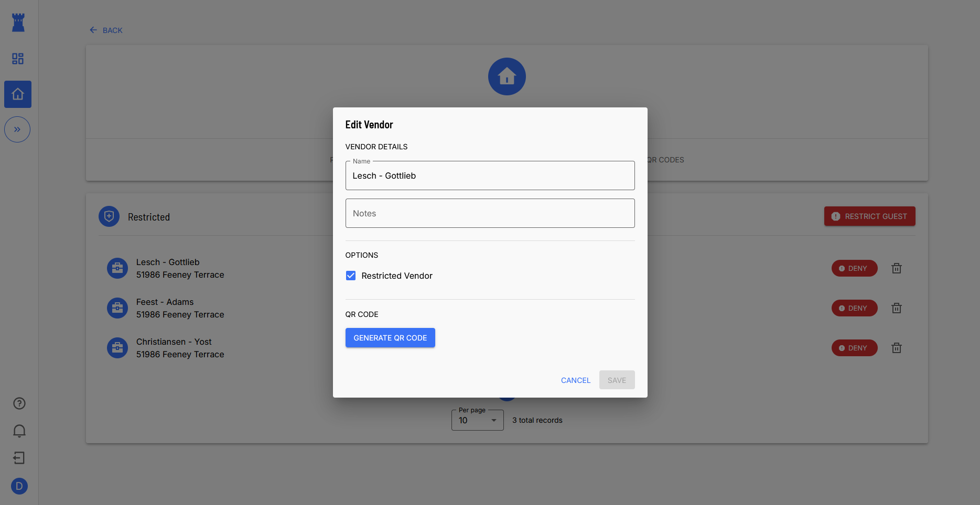Click the logout icon in sidebar
The image size is (980, 505).
19,458
